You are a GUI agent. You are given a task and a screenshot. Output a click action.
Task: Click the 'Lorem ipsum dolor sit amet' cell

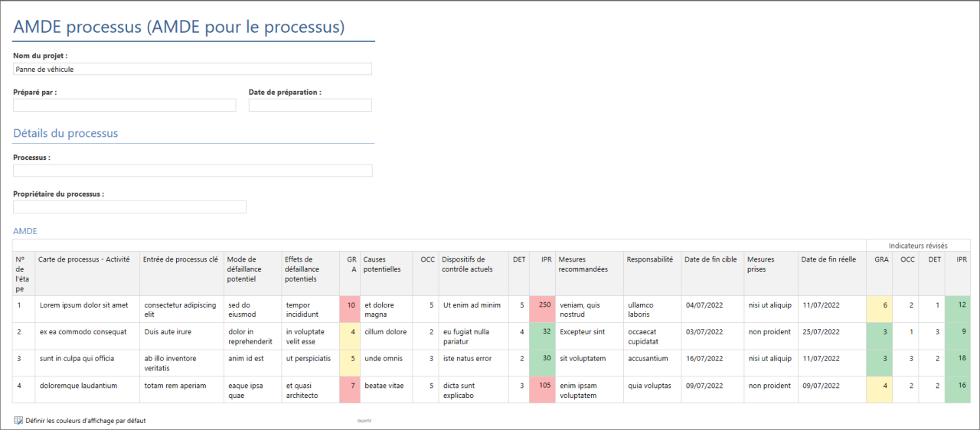point(84,305)
